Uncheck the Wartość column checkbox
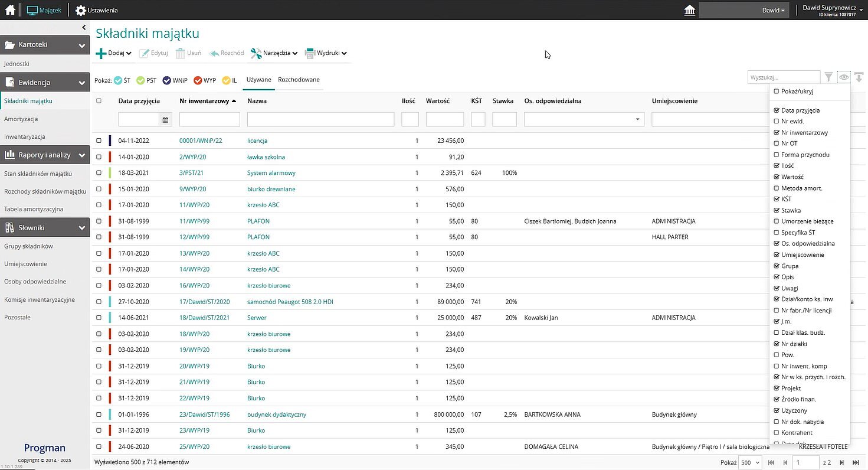The height and width of the screenshot is (470, 868). (777, 177)
